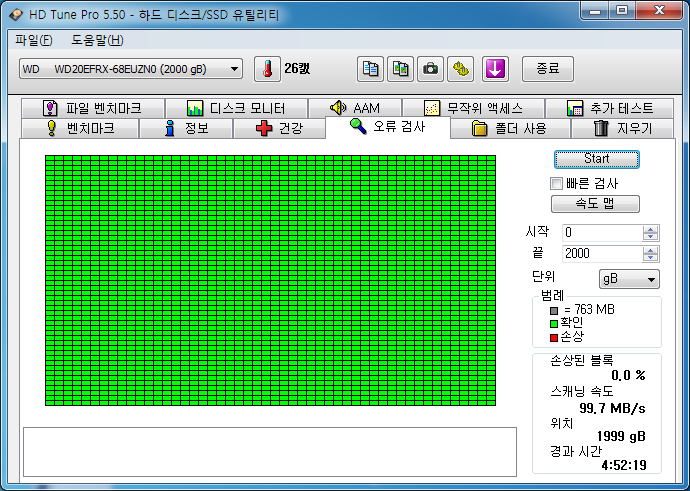The height and width of the screenshot is (491, 690).
Task: Decrease the 끝 value with the down arrow
Action: (x=650, y=258)
